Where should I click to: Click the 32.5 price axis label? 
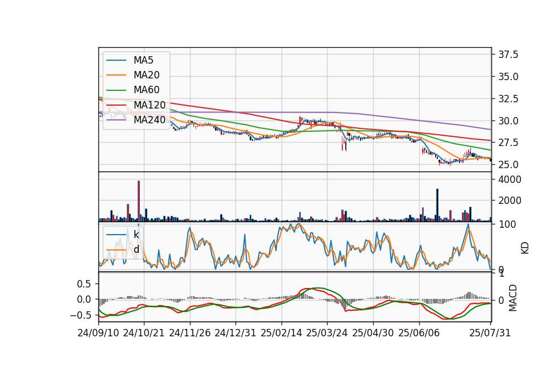(508, 99)
